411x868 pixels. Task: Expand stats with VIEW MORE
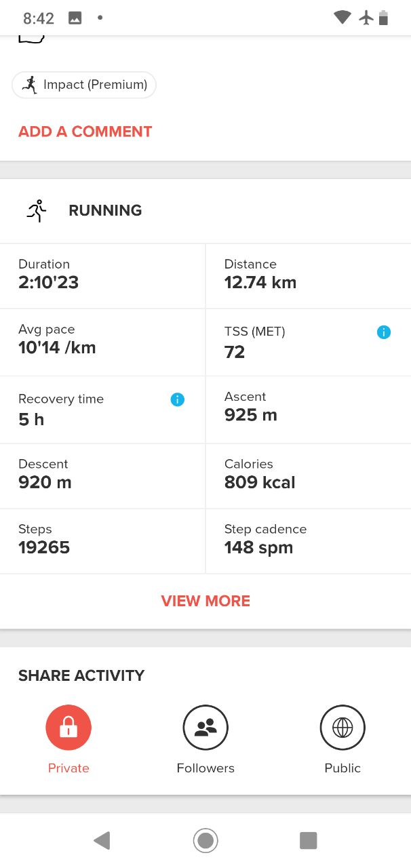pyautogui.click(x=206, y=601)
